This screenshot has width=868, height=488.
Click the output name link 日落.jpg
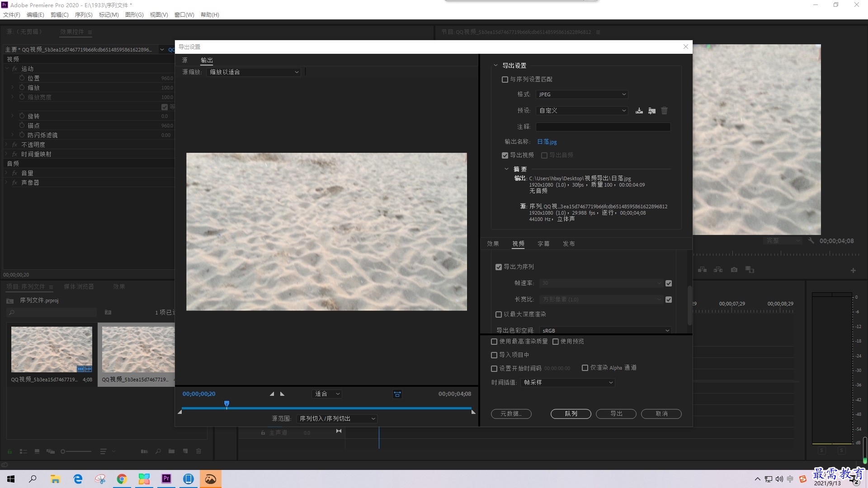(547, 142)
